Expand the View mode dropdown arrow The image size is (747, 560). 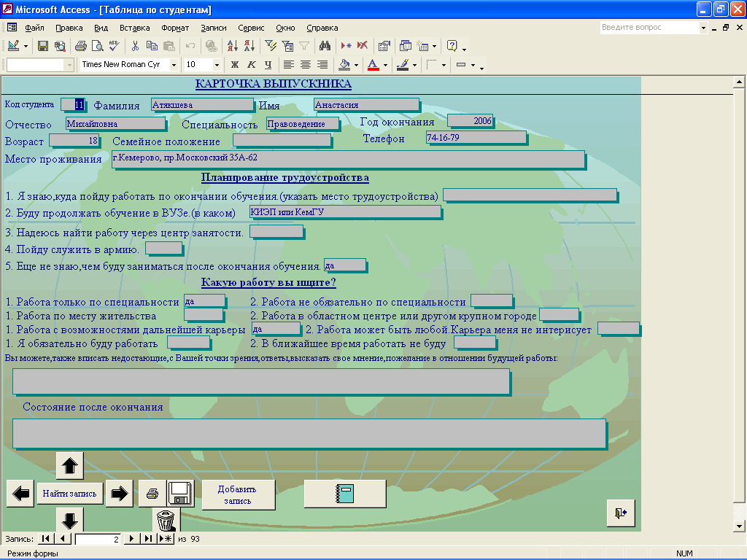click(x=26, y=46)
